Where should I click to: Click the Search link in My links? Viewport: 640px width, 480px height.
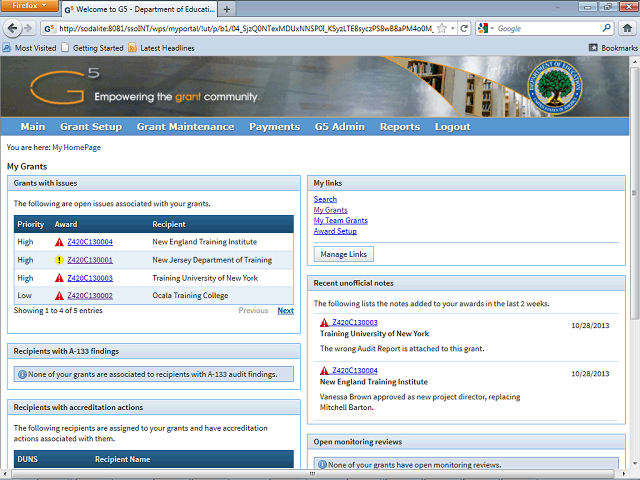point(325,199)
